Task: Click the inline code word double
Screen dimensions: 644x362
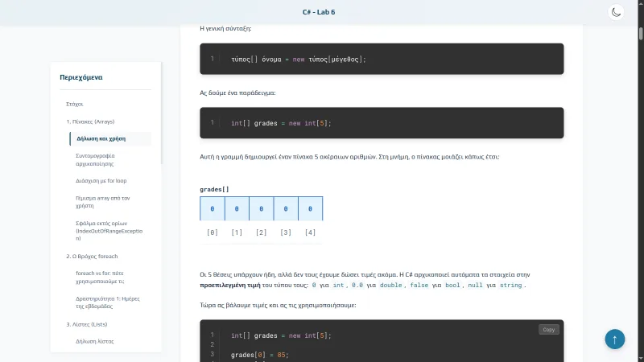Action: pyautogui.click(x=390, y=285)
